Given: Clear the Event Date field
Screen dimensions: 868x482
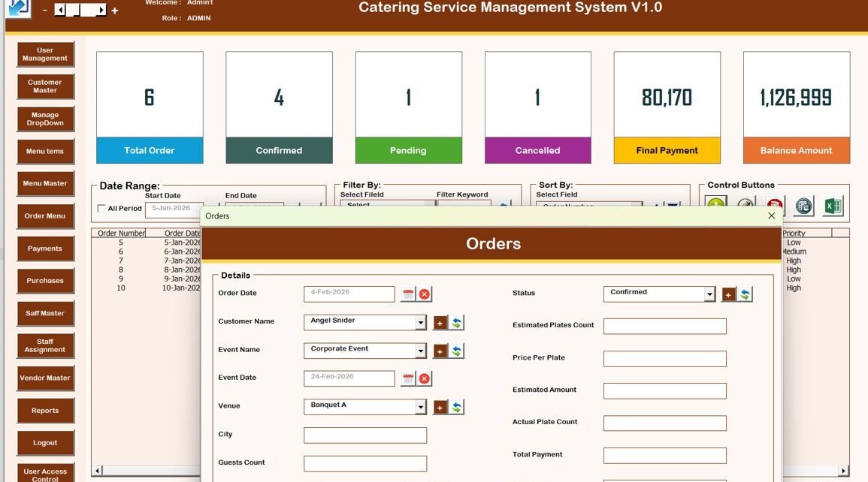Looking at the screenshot, I should (x=425, y=379).
